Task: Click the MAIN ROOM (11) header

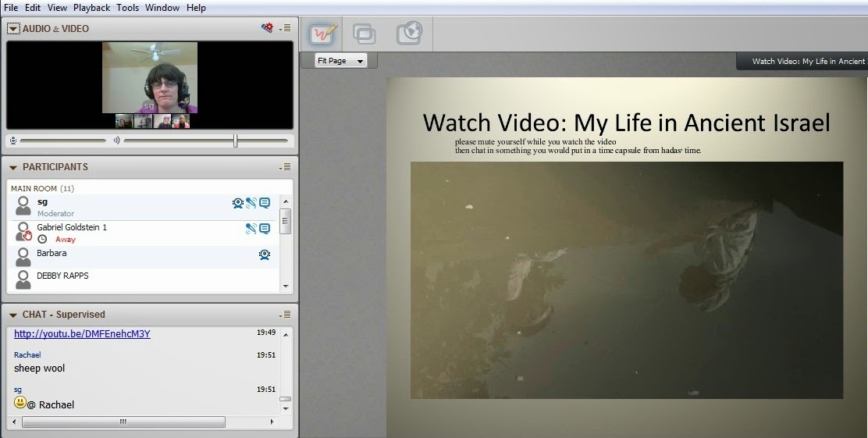Action: [43, 188]
